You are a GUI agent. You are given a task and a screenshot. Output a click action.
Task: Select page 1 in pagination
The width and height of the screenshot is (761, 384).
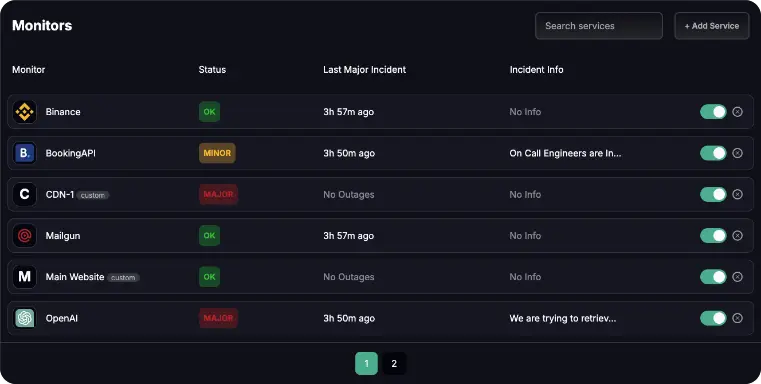click(x=366, y=363)
